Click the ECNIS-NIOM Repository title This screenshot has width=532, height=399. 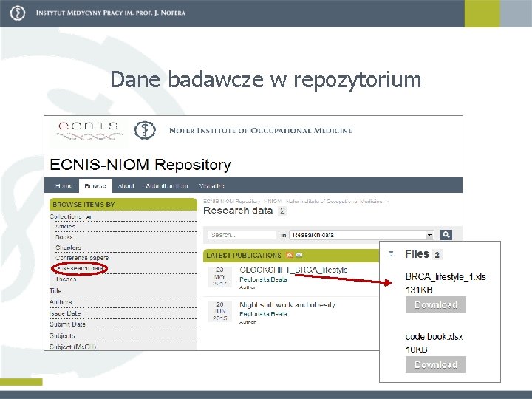(140, 165)
